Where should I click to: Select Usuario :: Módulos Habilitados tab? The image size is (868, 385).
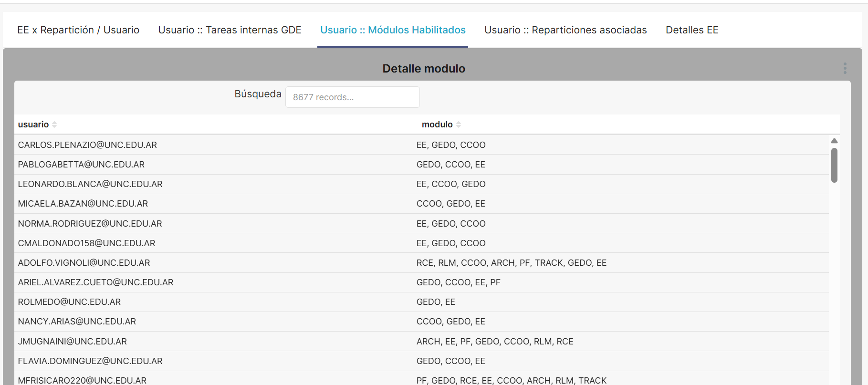(x=393, y=30)
